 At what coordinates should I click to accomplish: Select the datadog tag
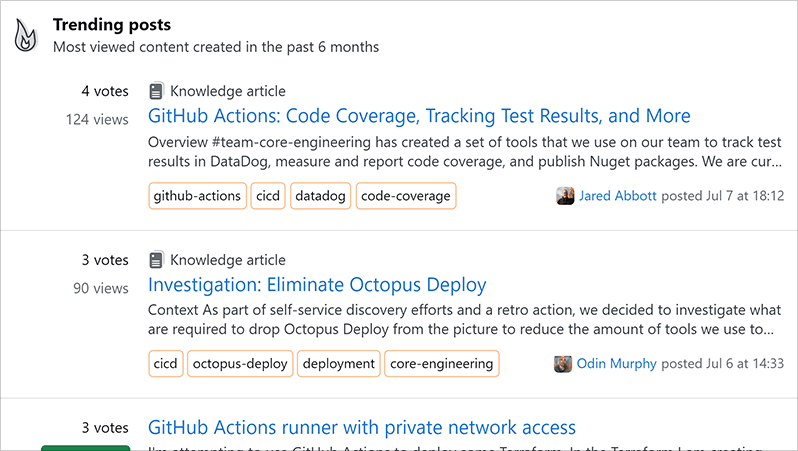click(x=320, y=196)
